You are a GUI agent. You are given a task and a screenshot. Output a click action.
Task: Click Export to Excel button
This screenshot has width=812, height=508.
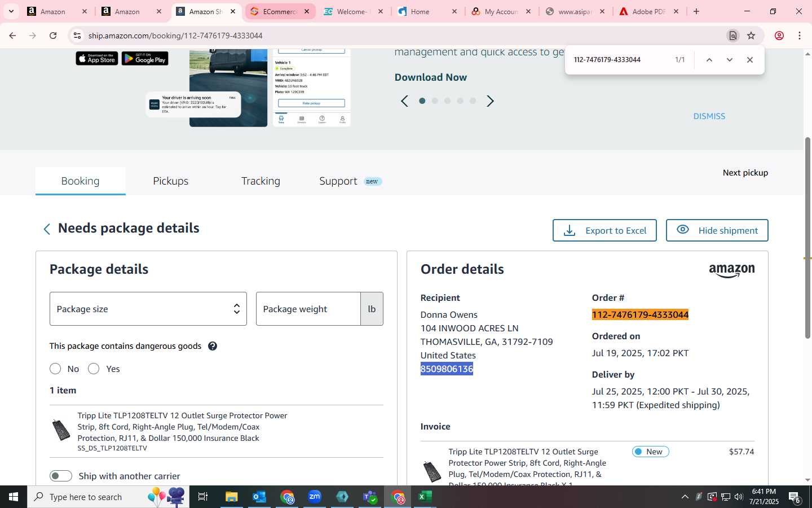pos(604,230)
